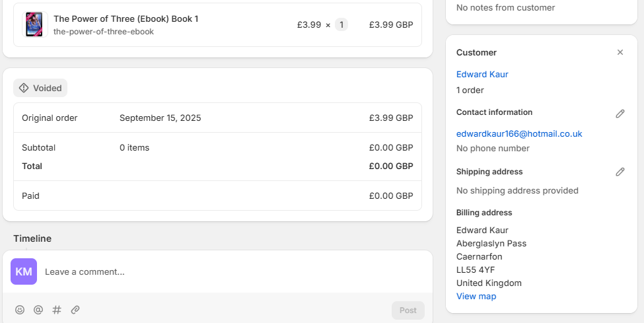Screen dimensions: 644x323
Task: Open the emoji picker in comment box
Action: pos(20,310)
